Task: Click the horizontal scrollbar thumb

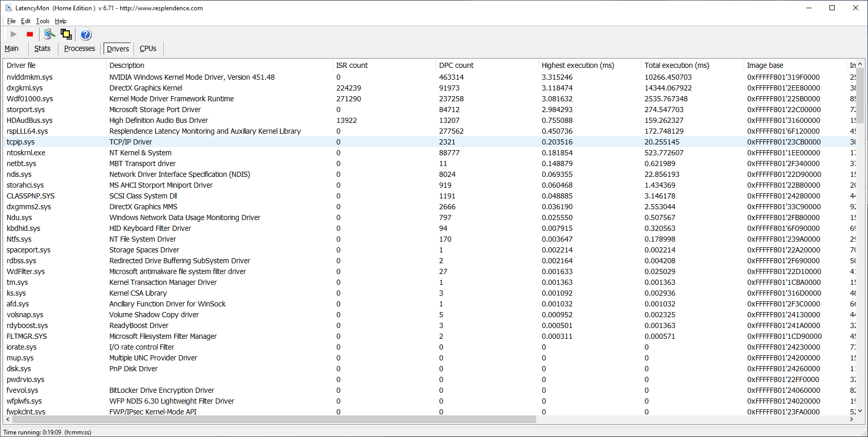Action: tap(274, 419)
